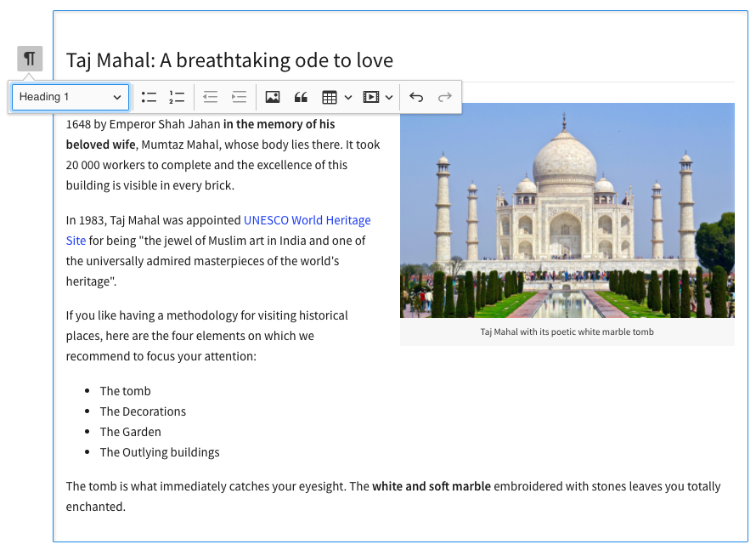Click the increase indent icon
The image size is (756, 550).
[x=239, y=97]
